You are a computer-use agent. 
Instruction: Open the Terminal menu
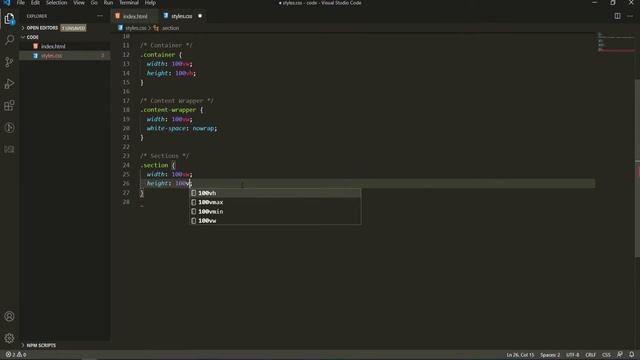[129, 3]
